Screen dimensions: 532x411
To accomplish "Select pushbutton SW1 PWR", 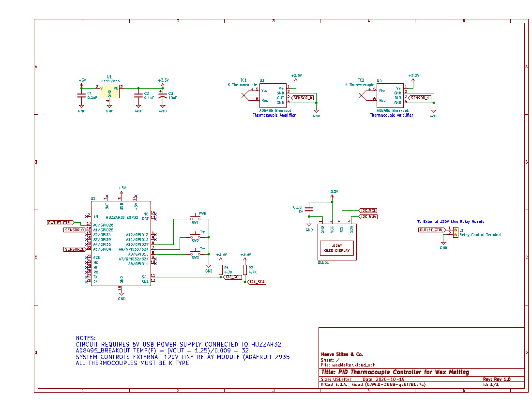I will pos(196,218).
